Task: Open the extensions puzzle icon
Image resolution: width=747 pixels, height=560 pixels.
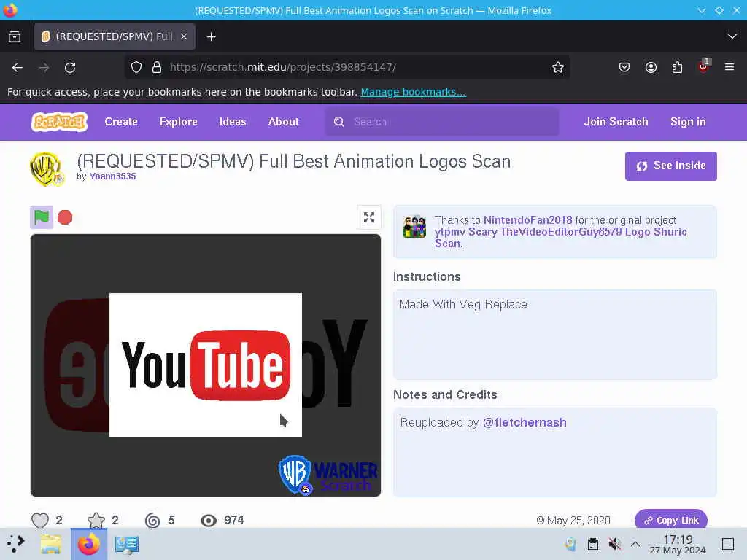Action: [677, 68]
